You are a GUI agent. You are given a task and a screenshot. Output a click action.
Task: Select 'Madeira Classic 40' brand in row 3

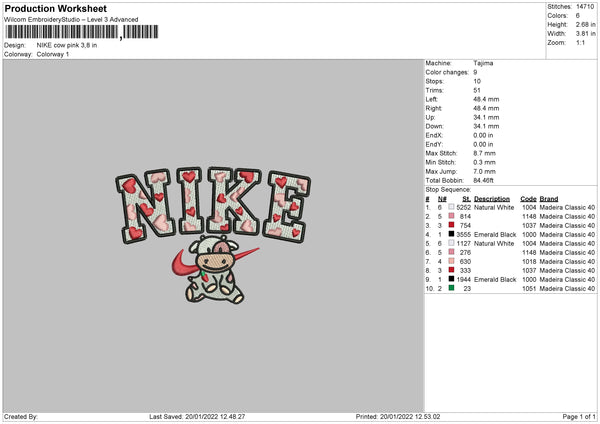567,225
